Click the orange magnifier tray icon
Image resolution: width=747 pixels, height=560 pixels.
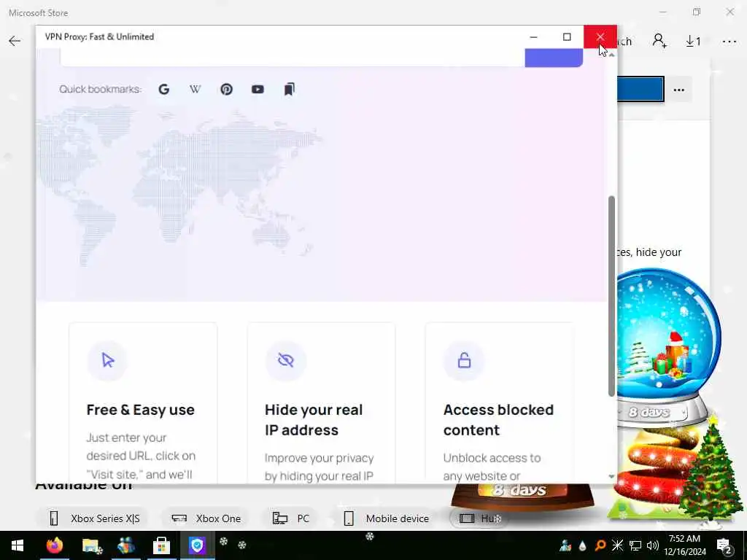click(x=600, y=545)
